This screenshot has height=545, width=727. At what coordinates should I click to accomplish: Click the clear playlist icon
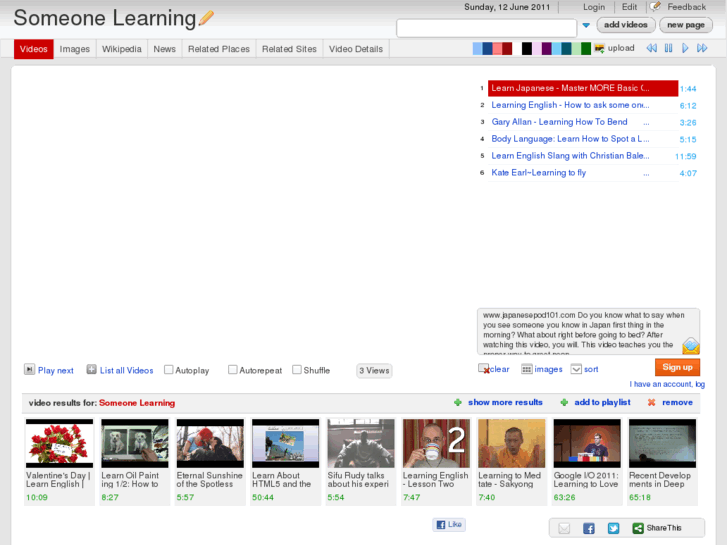click(x=484, y=369)
